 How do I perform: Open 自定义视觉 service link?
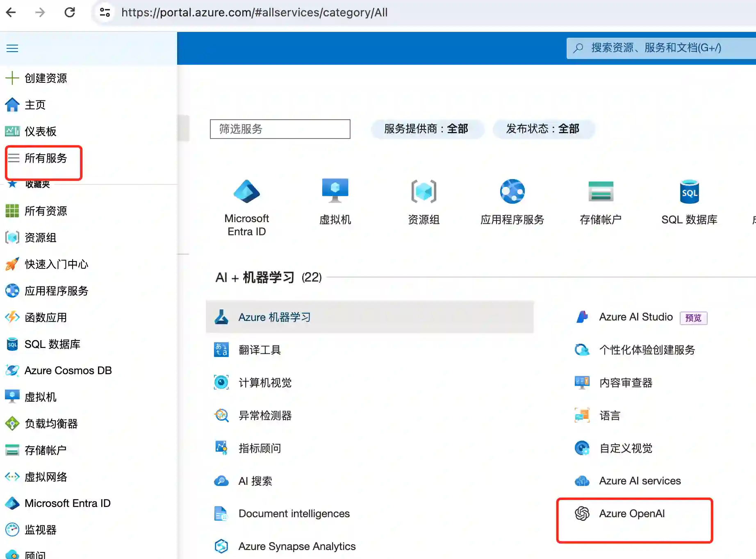626,448
